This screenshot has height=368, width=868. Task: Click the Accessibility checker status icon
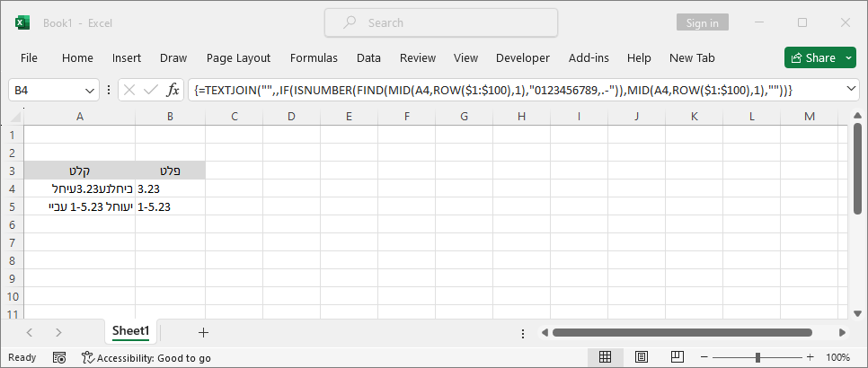tap(88, 357)
